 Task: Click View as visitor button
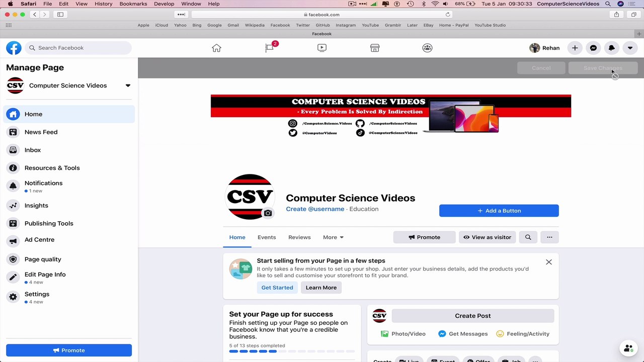487,237
